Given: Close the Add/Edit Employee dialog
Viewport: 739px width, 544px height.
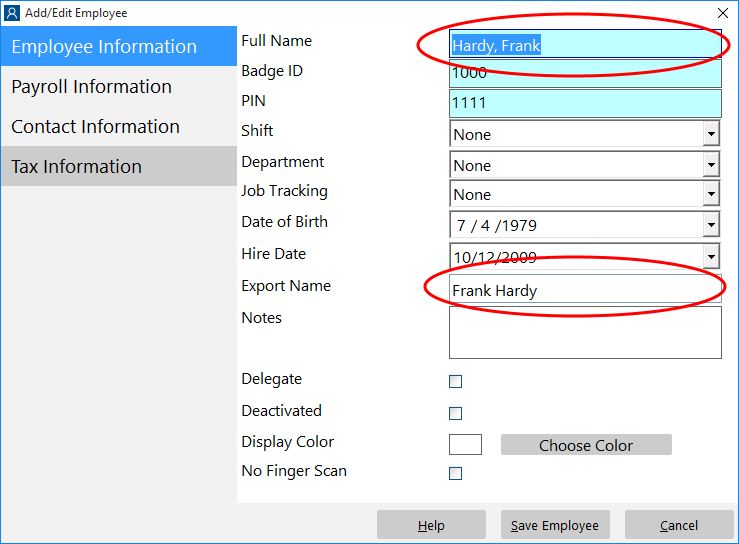Looking at the screenshot, I should coord(723,13).
